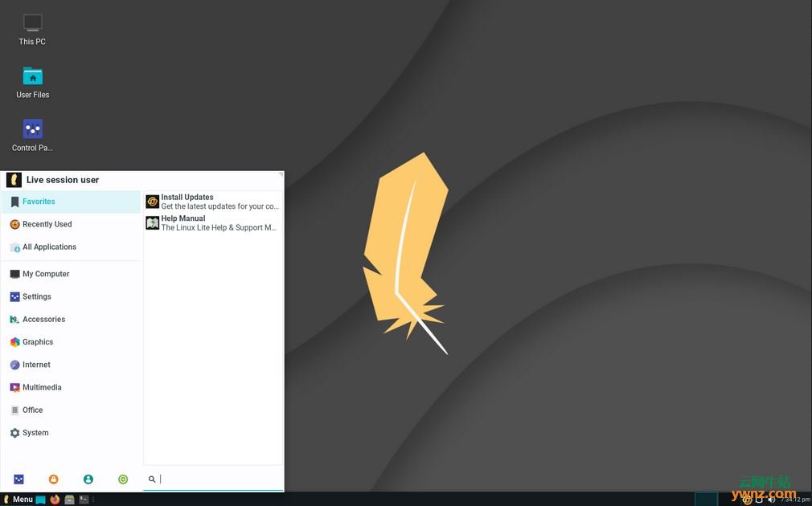Open the Settings category
The image size is (812, 506).
(71, 296)
